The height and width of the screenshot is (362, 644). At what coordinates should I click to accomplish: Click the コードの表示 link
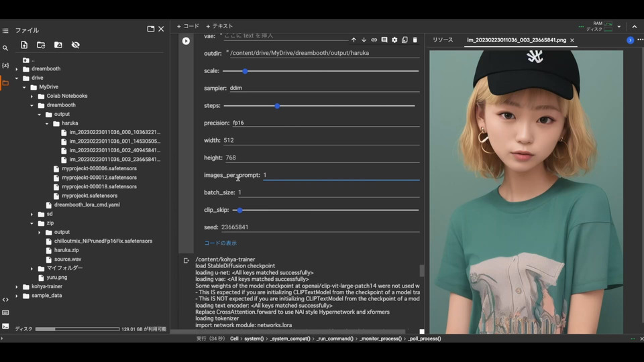tap(220, 243)
